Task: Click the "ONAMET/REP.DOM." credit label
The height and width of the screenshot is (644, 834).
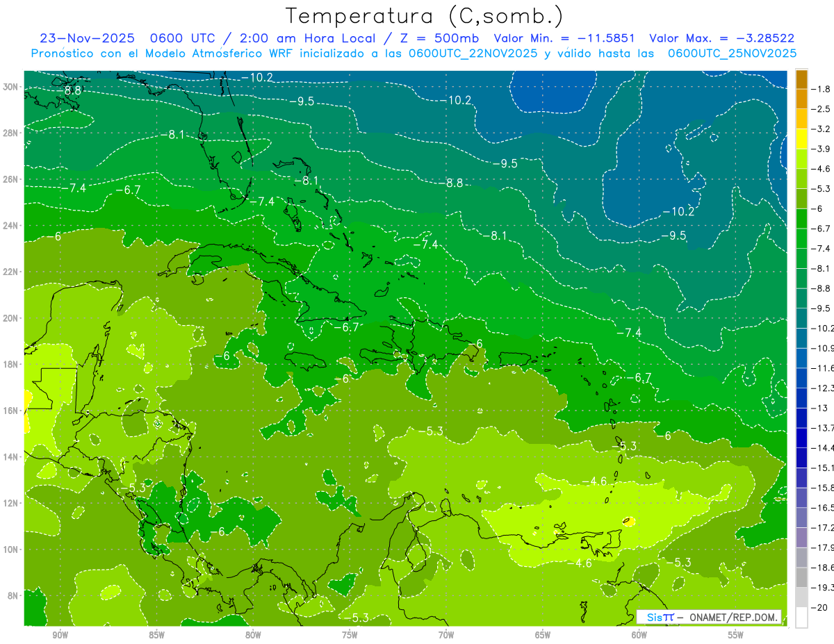Action: pyautogui.click(x=733, y=617)
